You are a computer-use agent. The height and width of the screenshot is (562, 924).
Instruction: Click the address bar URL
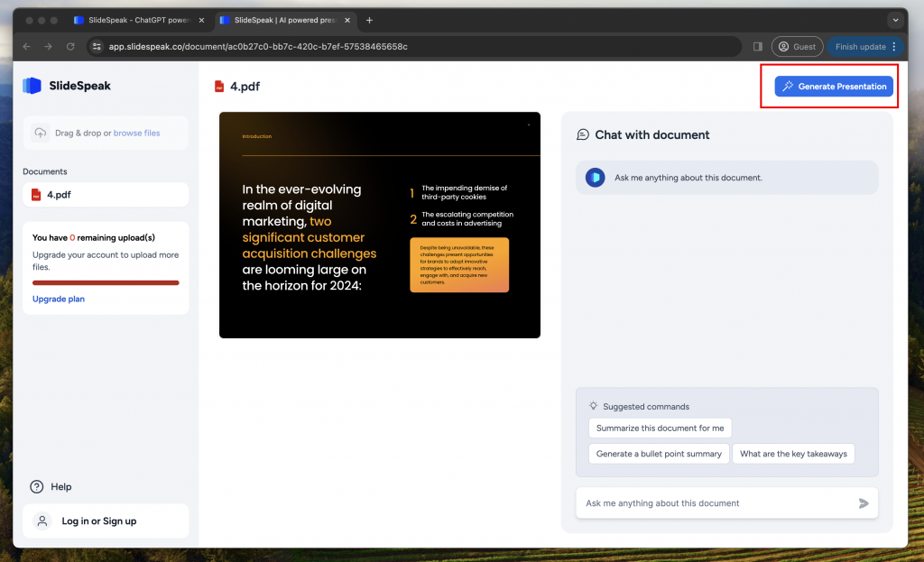(x=258, y=47)
